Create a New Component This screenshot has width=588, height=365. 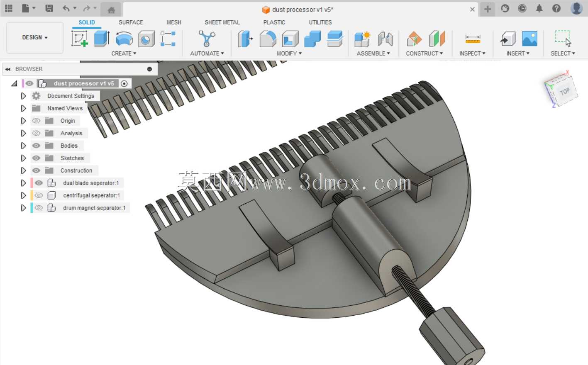click(x=362, y=39)
